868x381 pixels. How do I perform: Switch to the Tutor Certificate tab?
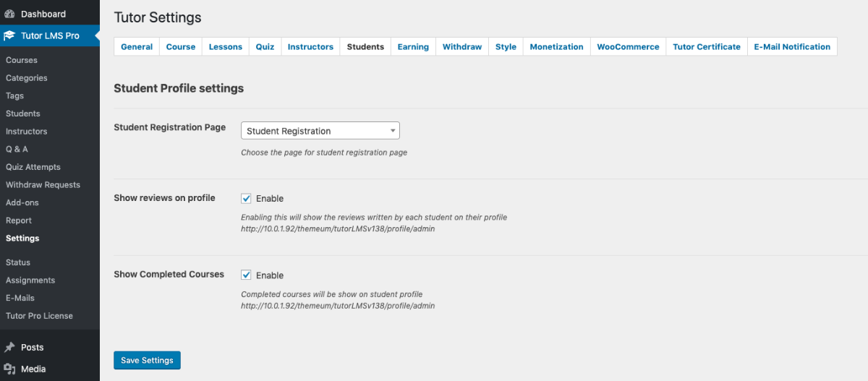click(707, 46)
